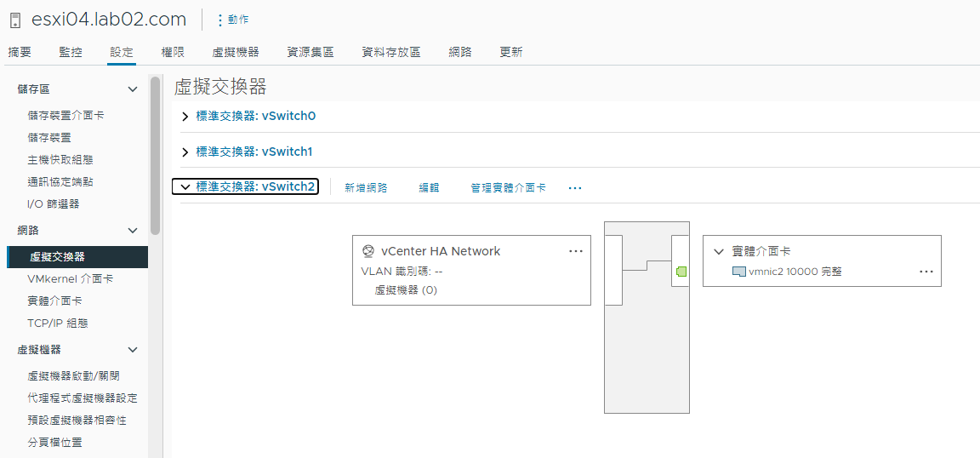
Task: Switch to the 虛擬機器 tab
Action: pos(236,53)
